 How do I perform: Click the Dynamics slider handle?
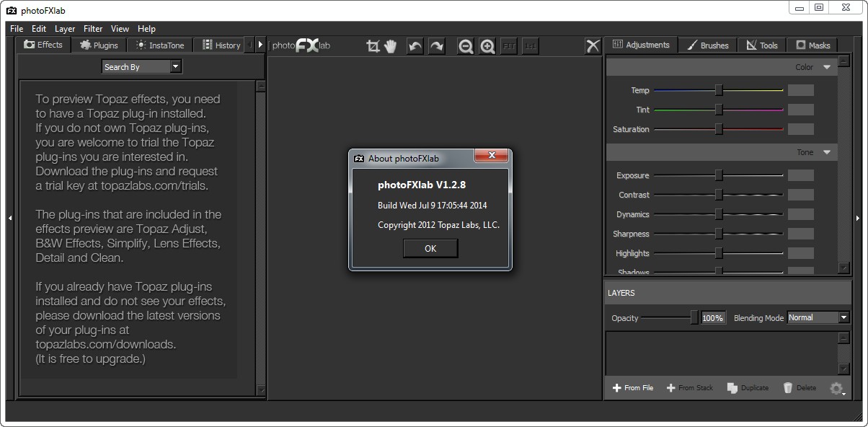coord(719,214)
